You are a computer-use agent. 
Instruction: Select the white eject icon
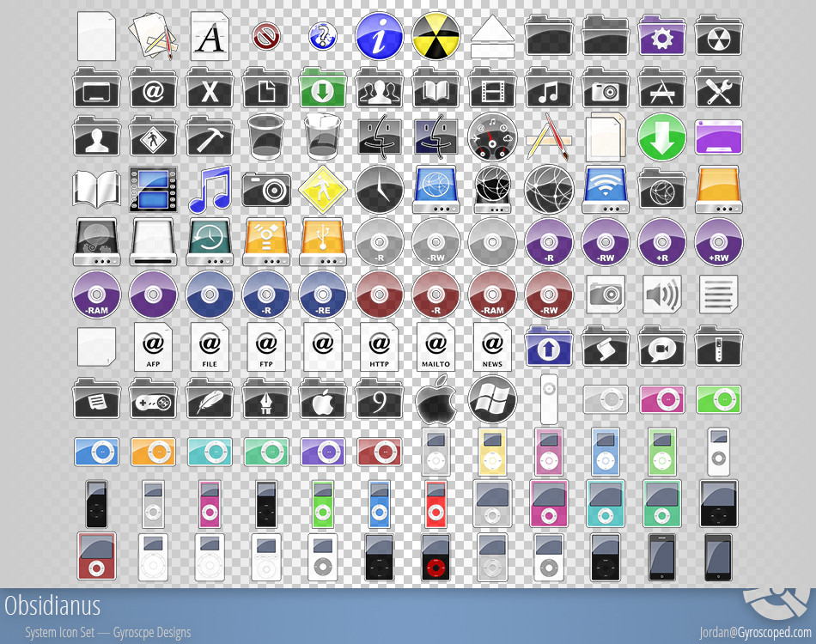click(492, 36)
